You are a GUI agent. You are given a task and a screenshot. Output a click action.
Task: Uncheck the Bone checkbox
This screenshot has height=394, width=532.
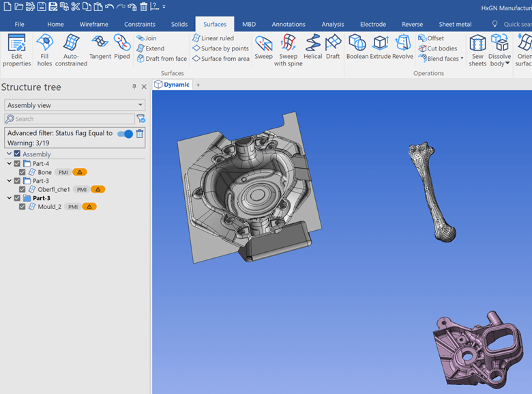22,172
